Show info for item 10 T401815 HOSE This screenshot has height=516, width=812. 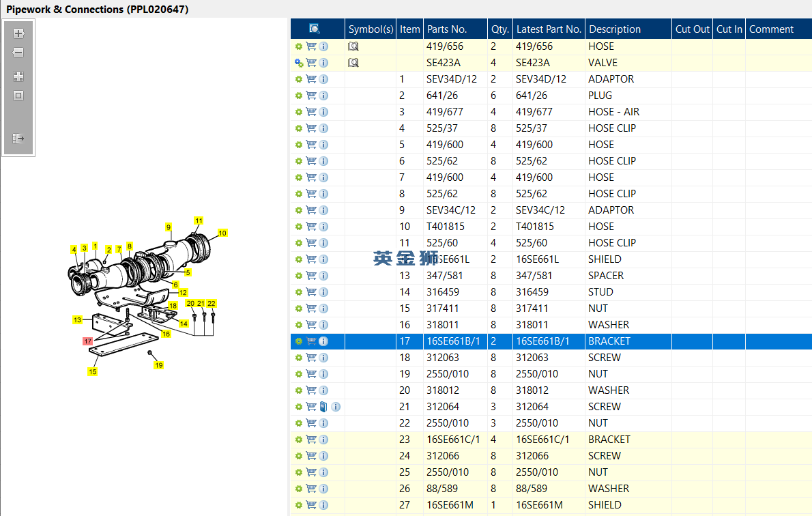coord(323,227)
